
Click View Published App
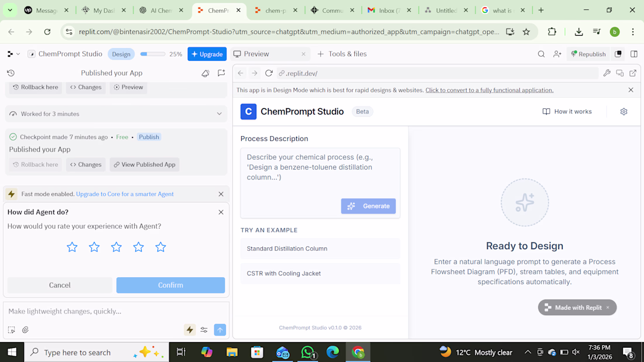(x=145, y=164)
